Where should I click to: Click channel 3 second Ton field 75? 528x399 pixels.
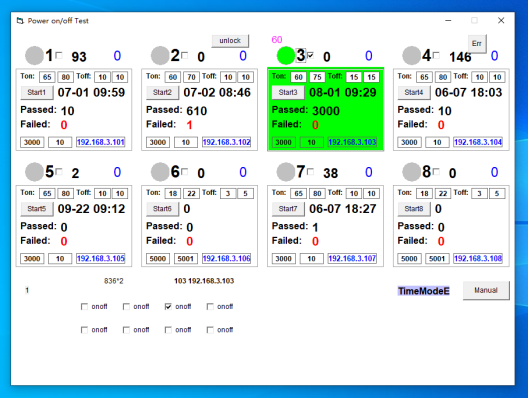click(x=317, y=77)
